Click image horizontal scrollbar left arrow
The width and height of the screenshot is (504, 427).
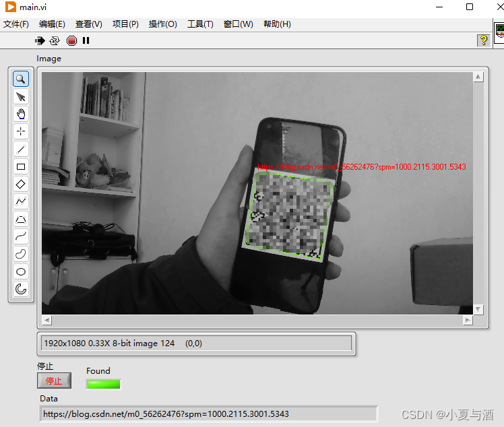point(47,320)
